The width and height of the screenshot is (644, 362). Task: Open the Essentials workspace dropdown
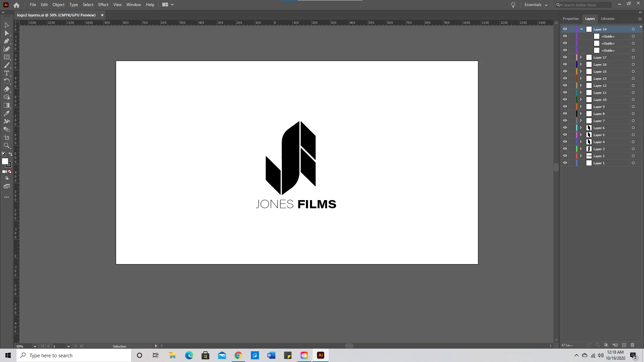[x=536, y=5]
